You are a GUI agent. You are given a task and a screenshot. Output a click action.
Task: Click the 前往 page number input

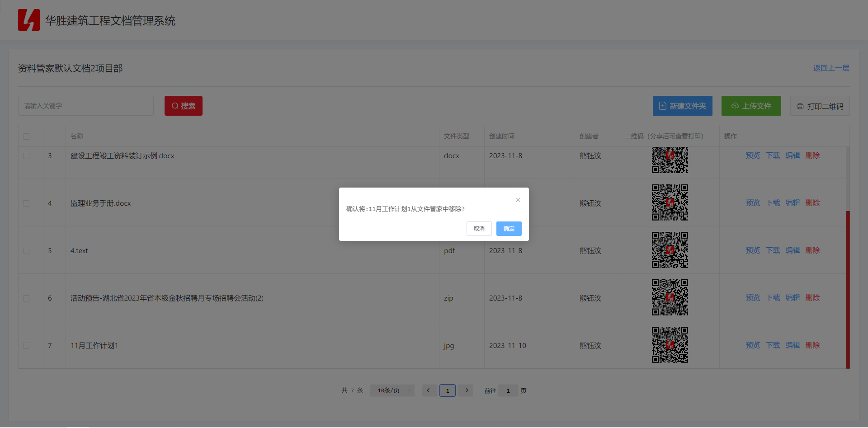coord(508,390)
